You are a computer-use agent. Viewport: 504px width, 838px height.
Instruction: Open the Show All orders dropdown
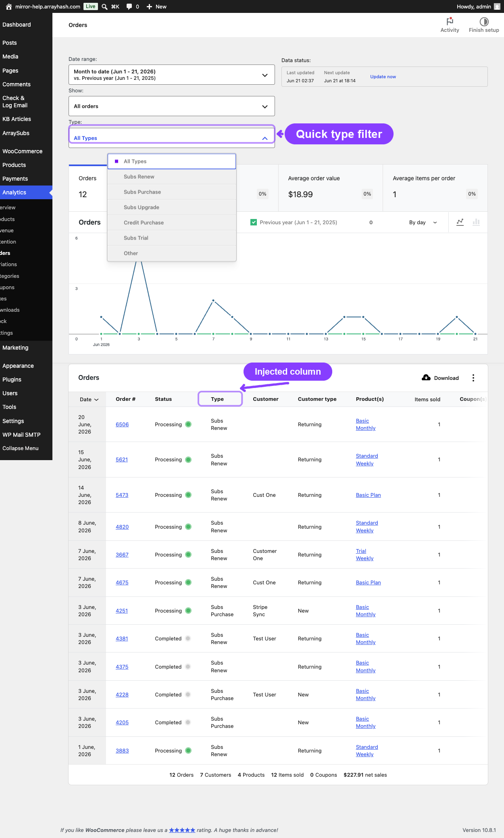(x=172, y=106)
